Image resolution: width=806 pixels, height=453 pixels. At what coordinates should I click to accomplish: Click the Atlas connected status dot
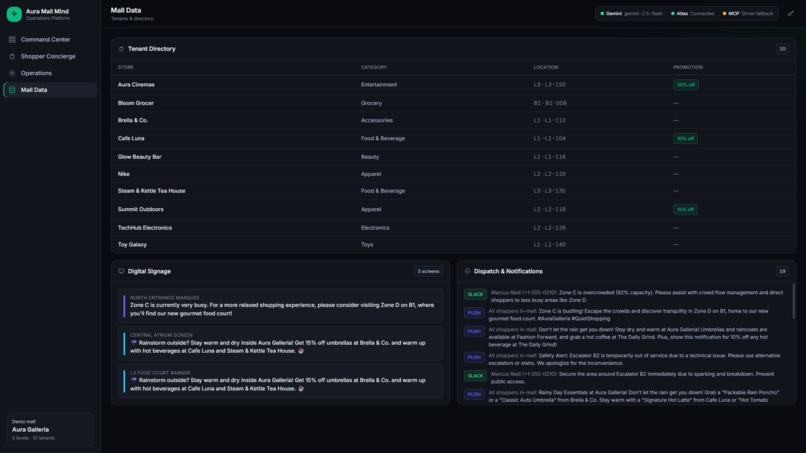point(673,14)
